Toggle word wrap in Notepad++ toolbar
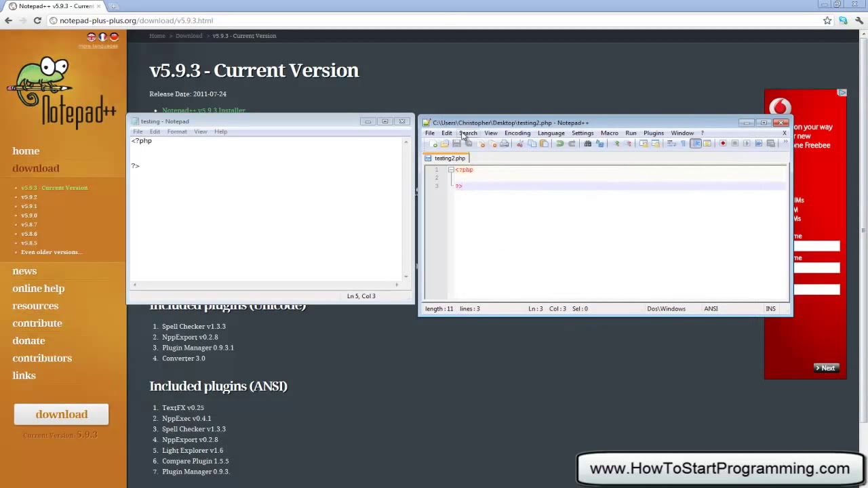868x488 pixels. (x=671, y=144)
